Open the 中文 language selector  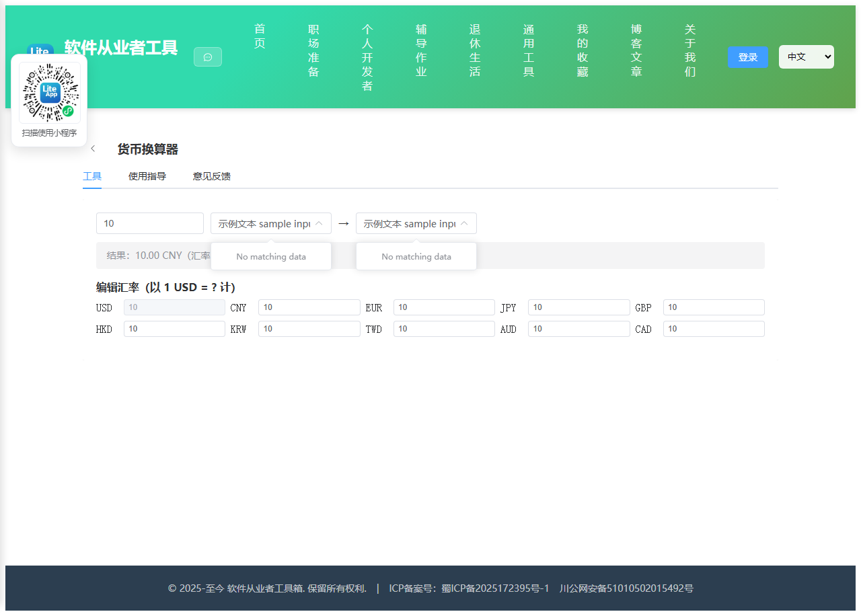[807, 57]
